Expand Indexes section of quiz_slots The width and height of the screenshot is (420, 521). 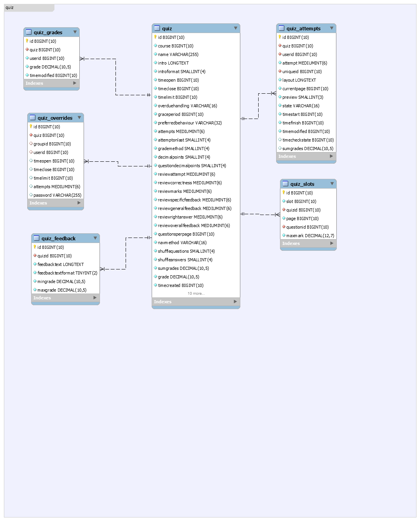point(332,243)
